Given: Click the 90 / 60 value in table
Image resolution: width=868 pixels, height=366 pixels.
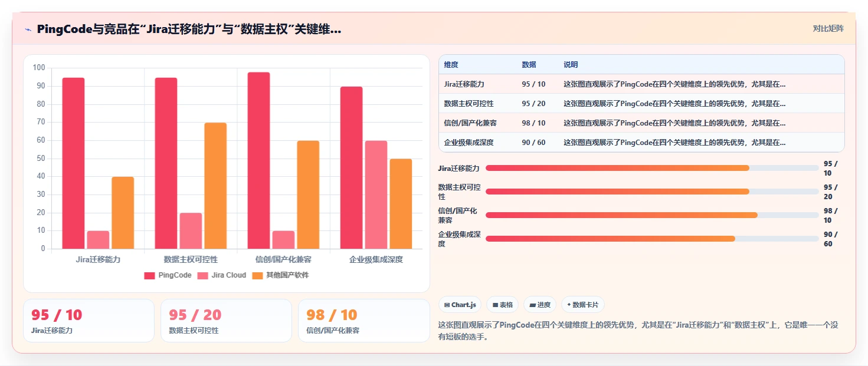Looking at the screenshot, I should pos(533,143).
